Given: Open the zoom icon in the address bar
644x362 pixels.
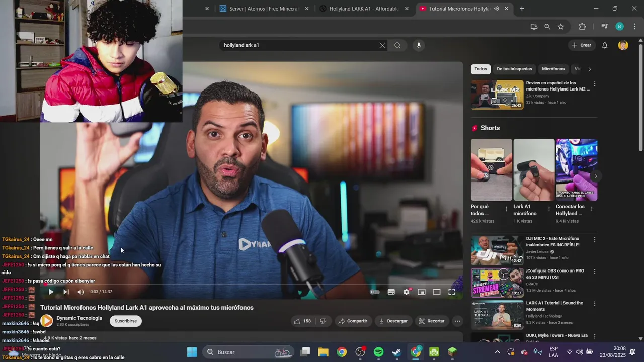Looking at the screenshot, I should (x=547, y=27).
